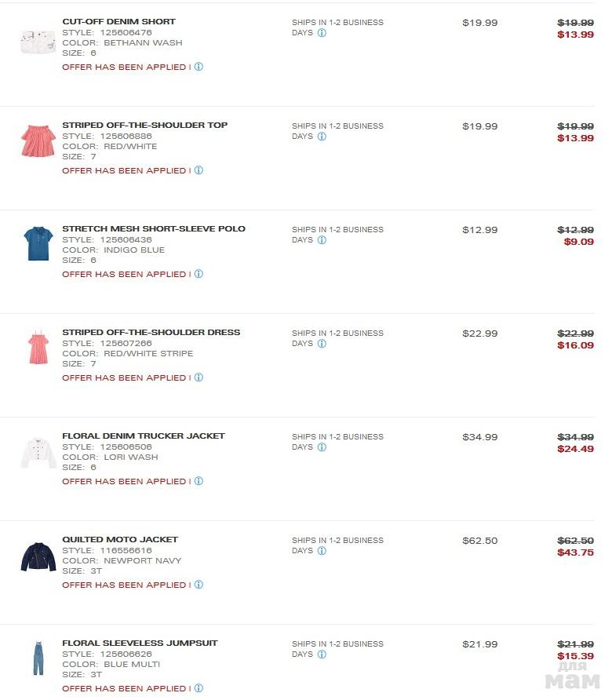612x700 pixels.
Task: Open shipping info icon for Floral Denim Trucker Jacket
Action: point(322,447)
